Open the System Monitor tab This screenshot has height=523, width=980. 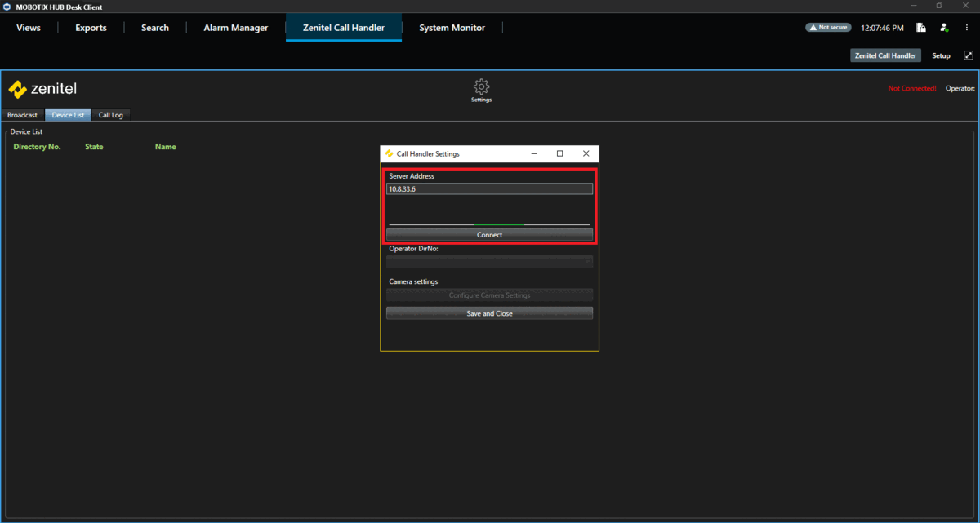[452, 28]
